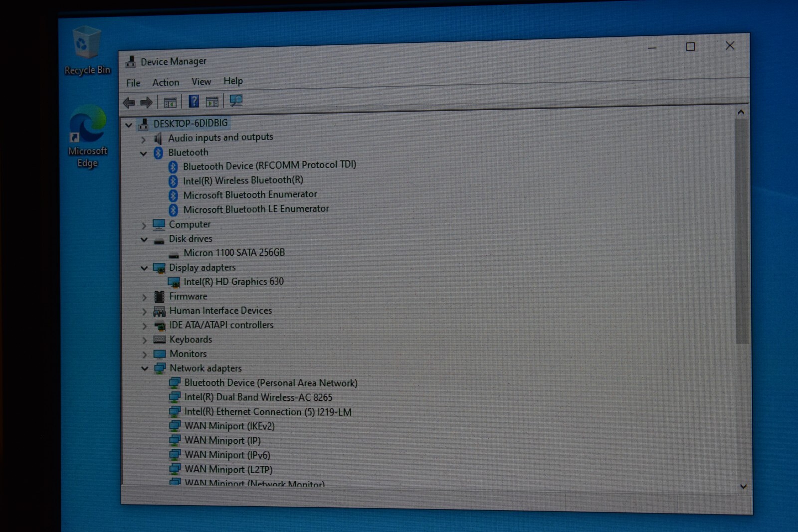This screenshot has width=798, height=532.
Task: Click the scrollbar down arrow in device list
Action: pos(743,487)
